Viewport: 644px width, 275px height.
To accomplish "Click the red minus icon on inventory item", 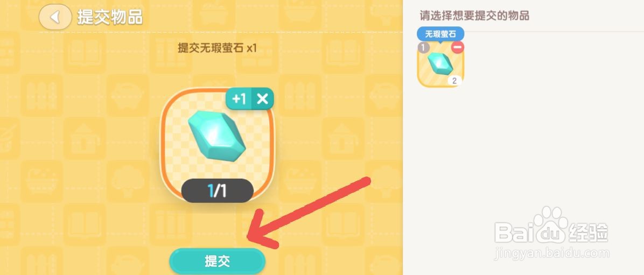I will [x=458, y=47].
